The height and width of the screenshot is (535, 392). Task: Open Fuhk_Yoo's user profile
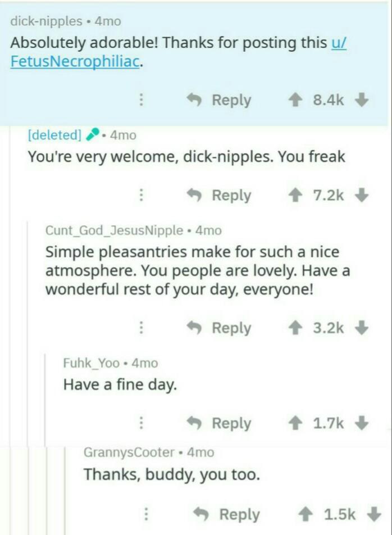tap(91, 363)
